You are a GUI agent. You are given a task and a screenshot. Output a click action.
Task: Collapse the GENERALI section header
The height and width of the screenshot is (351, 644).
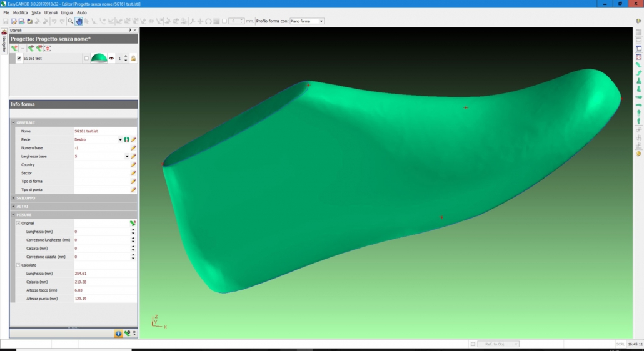13,122
